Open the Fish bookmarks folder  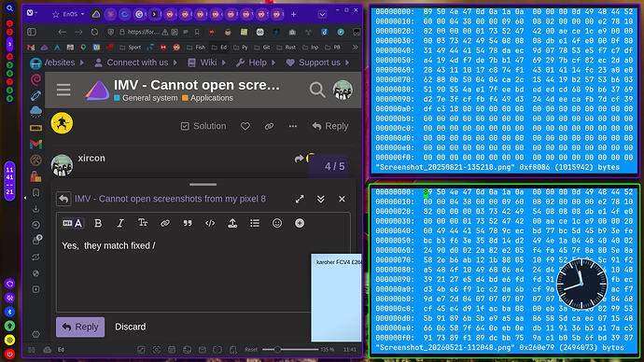(x=196, y=48)
